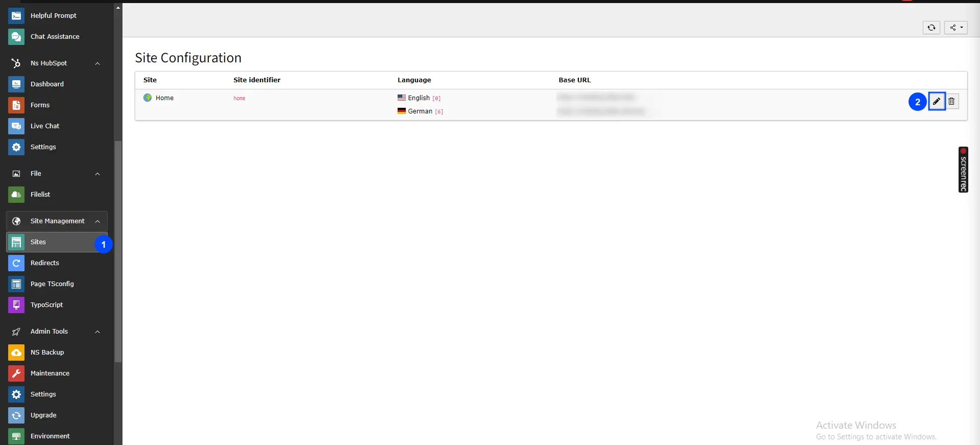Open the Page TSconfig module icon
Viewport: 980px width, 445px height.
16,284
